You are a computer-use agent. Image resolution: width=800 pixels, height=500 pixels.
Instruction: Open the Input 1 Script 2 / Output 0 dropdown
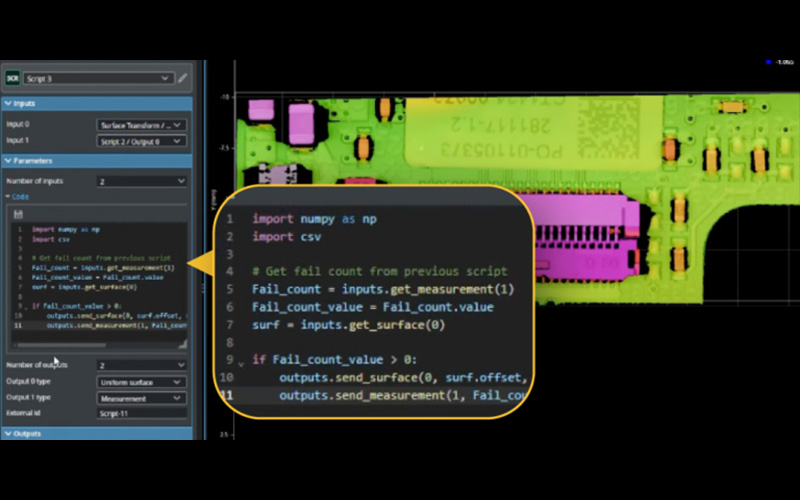pos(140,141)
